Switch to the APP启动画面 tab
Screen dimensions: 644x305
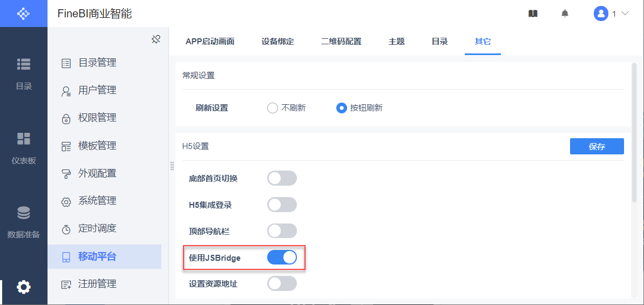[210, 42]
